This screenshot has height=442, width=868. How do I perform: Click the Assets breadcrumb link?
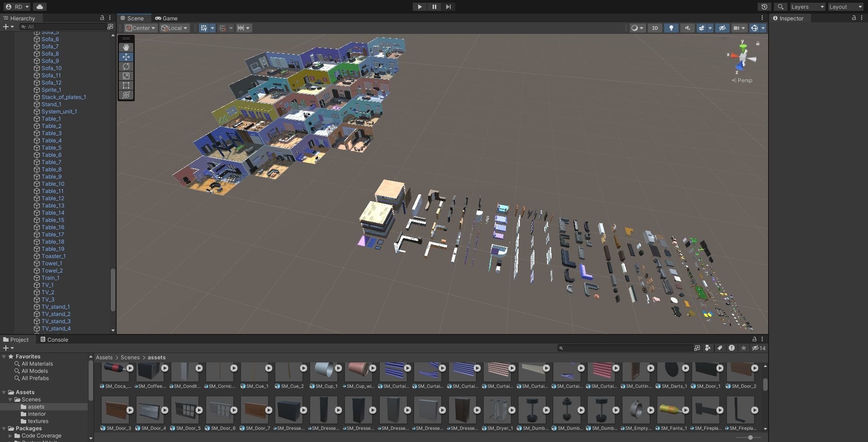click(104, 357)
